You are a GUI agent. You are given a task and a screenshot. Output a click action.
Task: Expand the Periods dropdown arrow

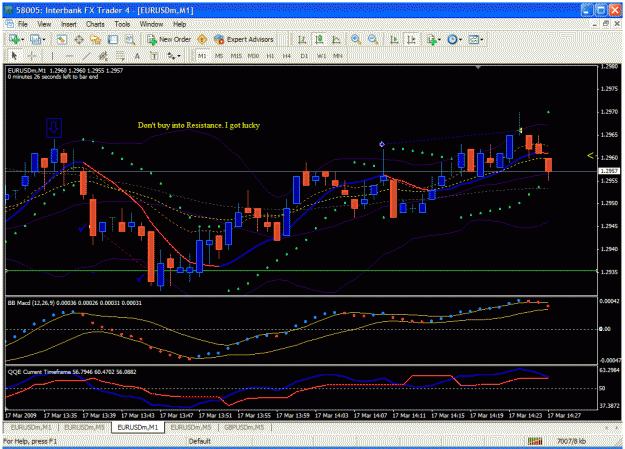click(x=460, y=39)
